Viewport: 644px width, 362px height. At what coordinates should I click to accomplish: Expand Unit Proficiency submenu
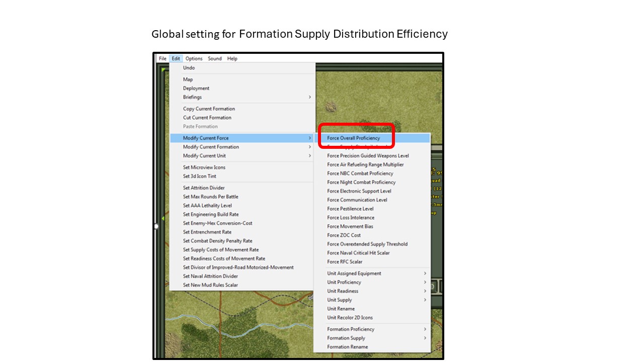(x=372, y=282)
